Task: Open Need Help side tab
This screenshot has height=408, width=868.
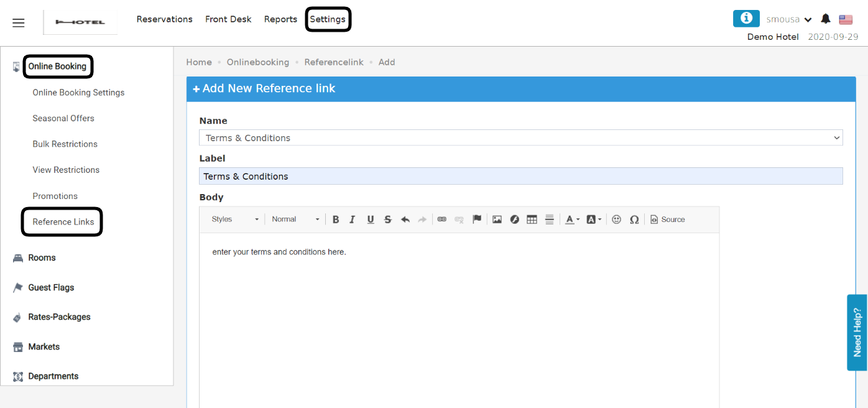Action: point(857,333)
